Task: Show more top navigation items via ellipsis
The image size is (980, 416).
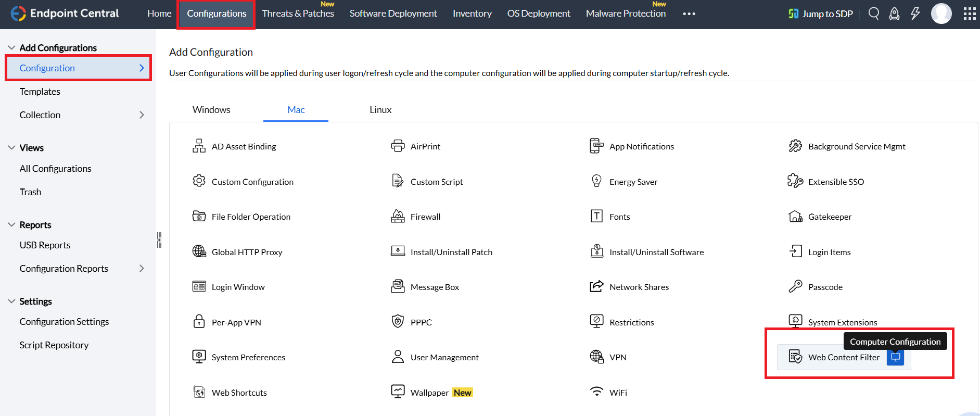Action: (689, 14)
